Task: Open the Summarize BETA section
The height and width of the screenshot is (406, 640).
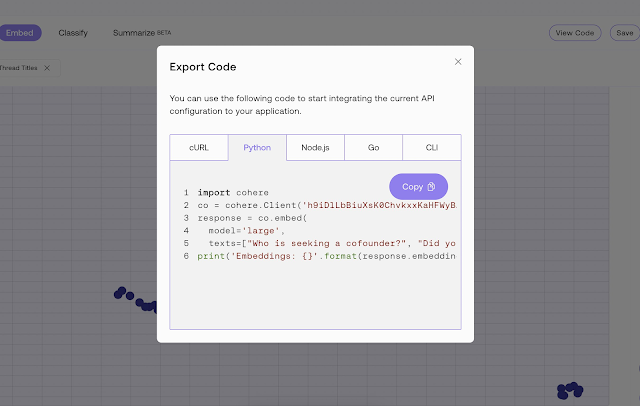Action: [142, 33]
